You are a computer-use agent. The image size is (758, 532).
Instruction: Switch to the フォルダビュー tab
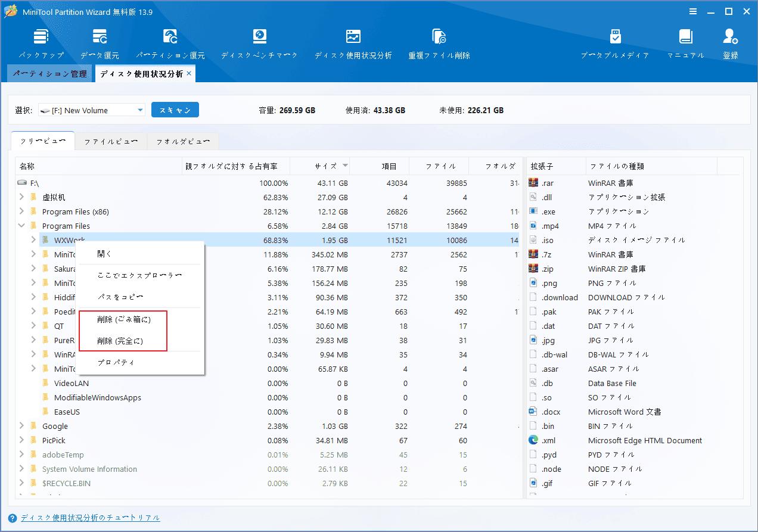[x=183, y=142]
